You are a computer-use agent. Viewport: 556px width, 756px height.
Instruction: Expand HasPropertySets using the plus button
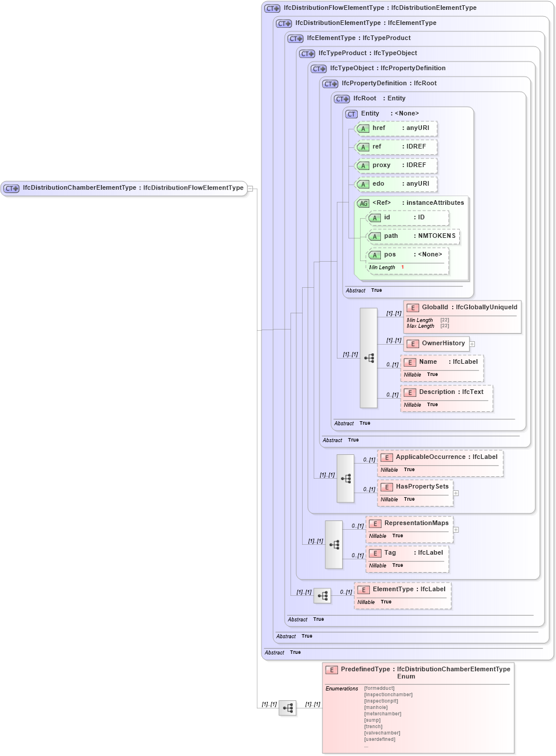coord(456,493)
